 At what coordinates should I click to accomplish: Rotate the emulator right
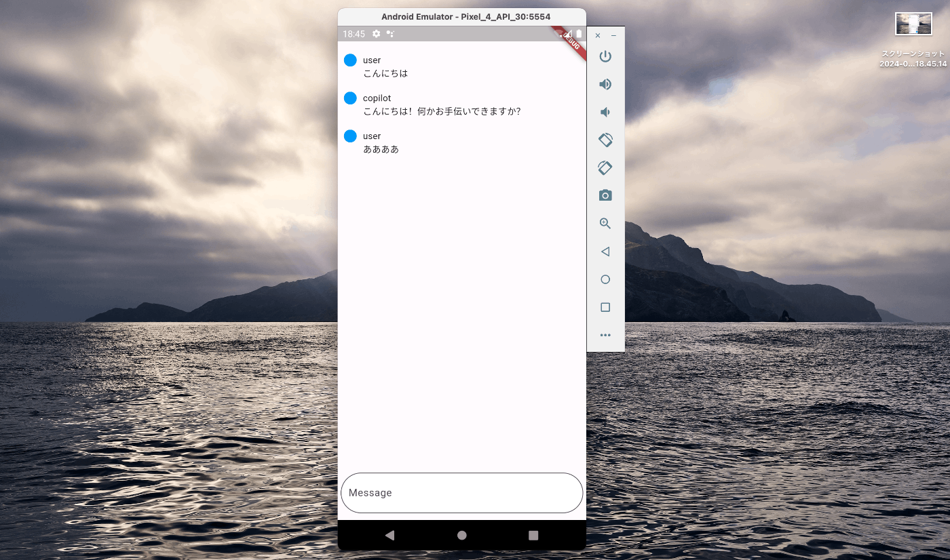click(x=605, y=167)
